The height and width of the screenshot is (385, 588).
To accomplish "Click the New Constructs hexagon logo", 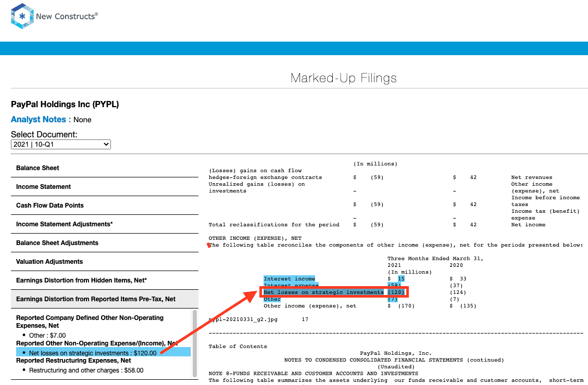I will (22, 16).
